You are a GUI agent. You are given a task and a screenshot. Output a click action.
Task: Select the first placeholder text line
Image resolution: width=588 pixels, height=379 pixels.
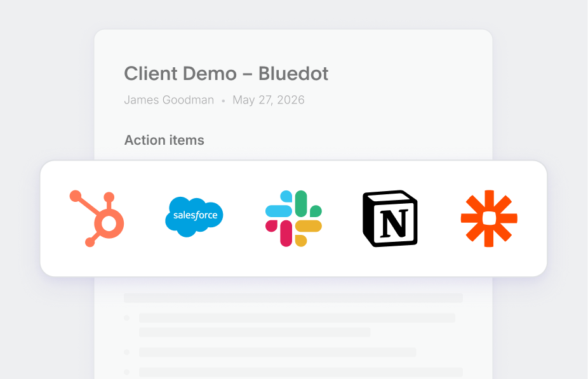(x=292, y=297)
